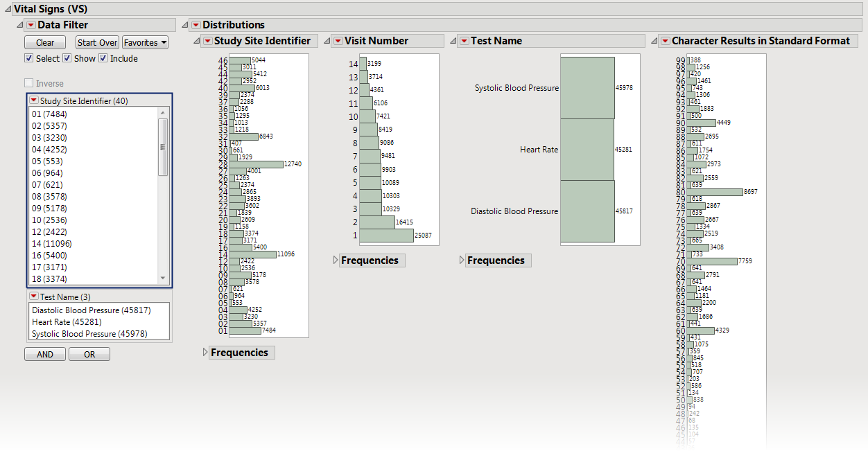
Task: Click the Study Site Identifier list scrollbar
Action: (x=163, y=147)
